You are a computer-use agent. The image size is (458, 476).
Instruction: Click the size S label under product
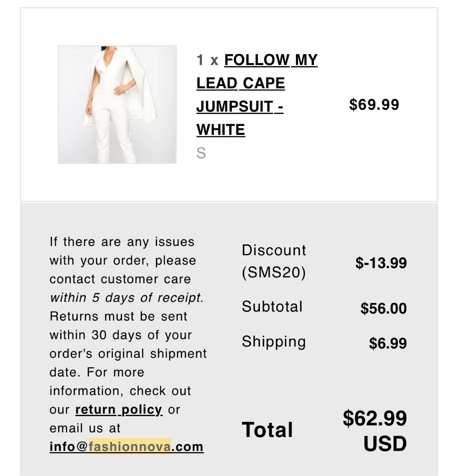(201, 153)
